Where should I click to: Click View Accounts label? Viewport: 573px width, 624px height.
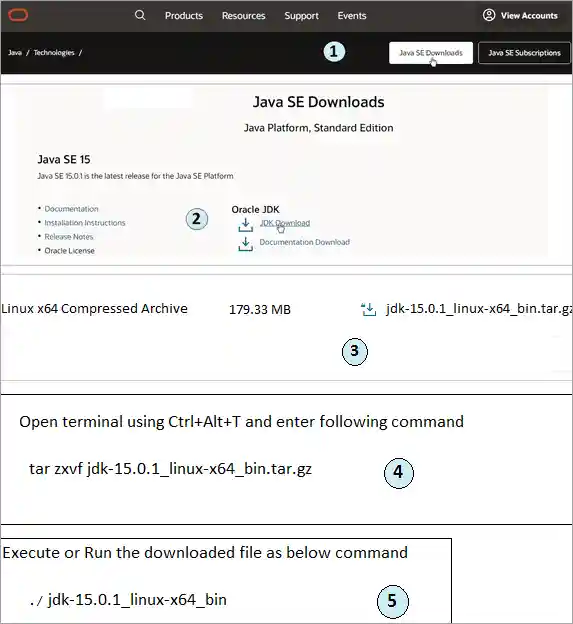coord(529,16)
